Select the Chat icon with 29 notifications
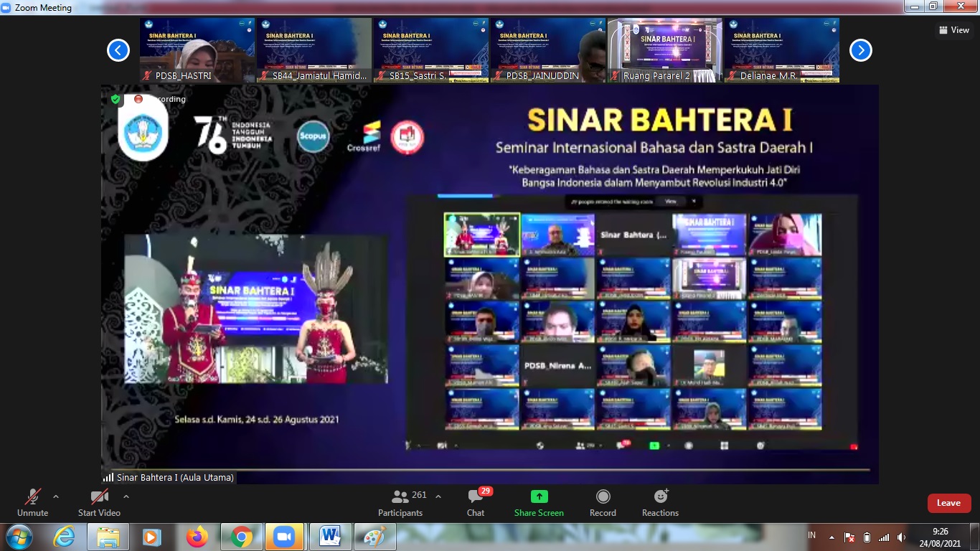The height and width of the screenshot is (551, 980). [476, 501]
